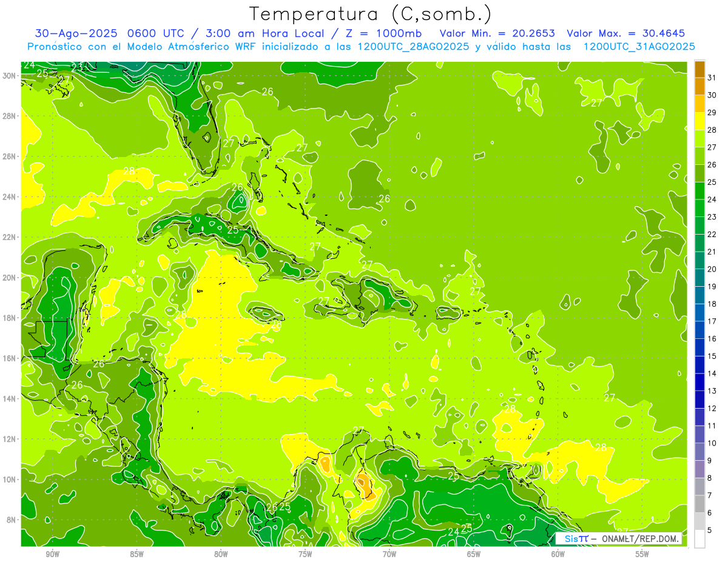
Task: Click the legend label 30
Action: click(x=712, y=95)
